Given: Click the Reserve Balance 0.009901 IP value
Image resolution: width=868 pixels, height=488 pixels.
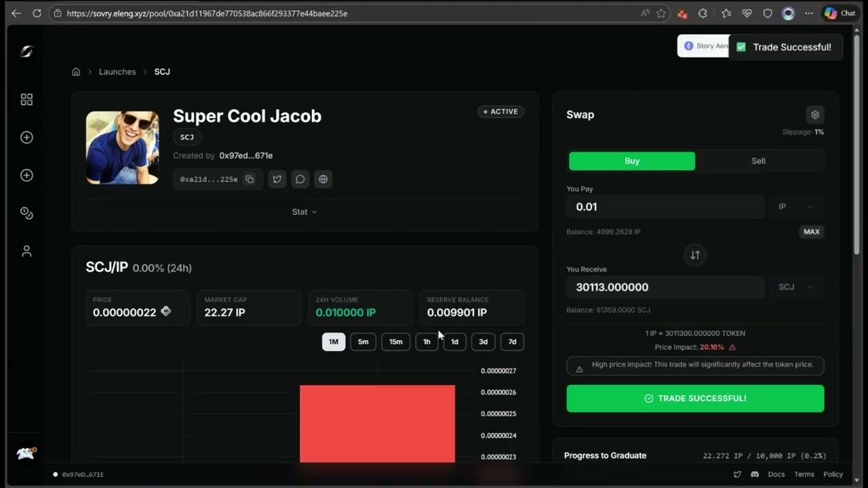Looking at the screenshot, I should click(x=456, y=312).
